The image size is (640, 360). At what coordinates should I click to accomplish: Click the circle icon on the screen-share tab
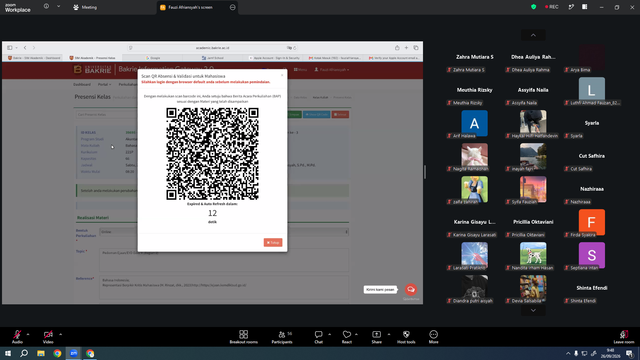(233, 7)
